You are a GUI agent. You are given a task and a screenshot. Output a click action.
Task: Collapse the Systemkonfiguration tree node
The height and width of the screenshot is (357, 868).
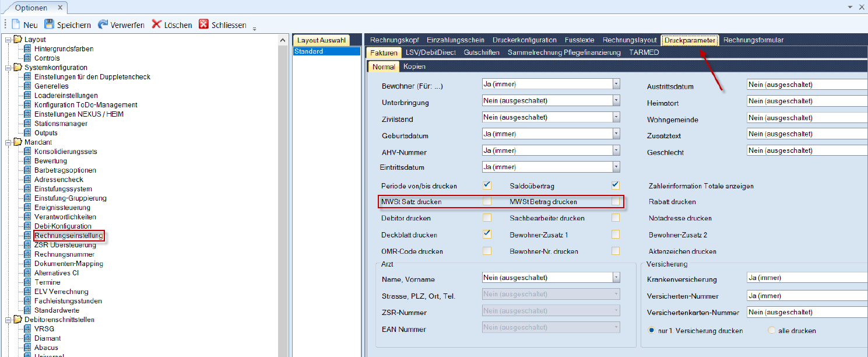(x=8, y=68)
